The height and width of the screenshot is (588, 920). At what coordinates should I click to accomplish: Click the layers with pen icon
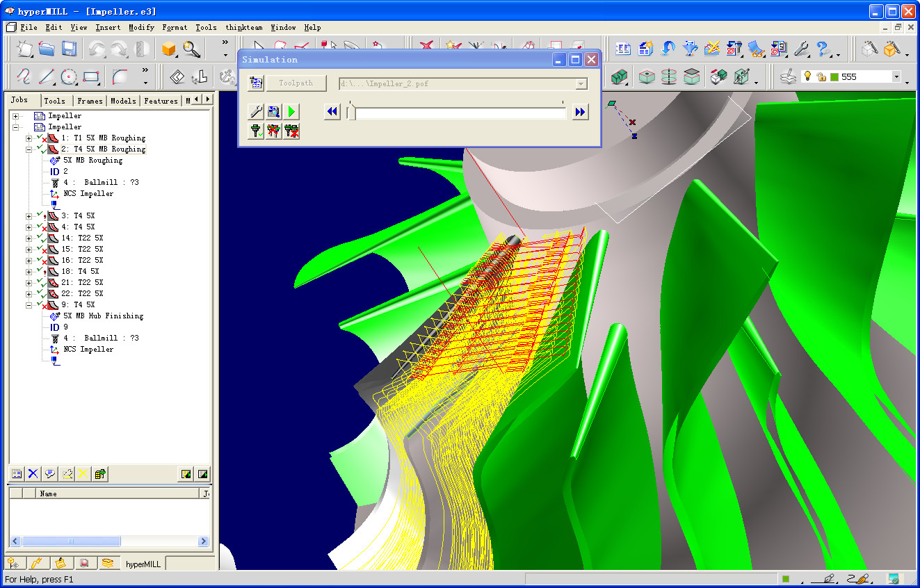(x=787, y=76)
